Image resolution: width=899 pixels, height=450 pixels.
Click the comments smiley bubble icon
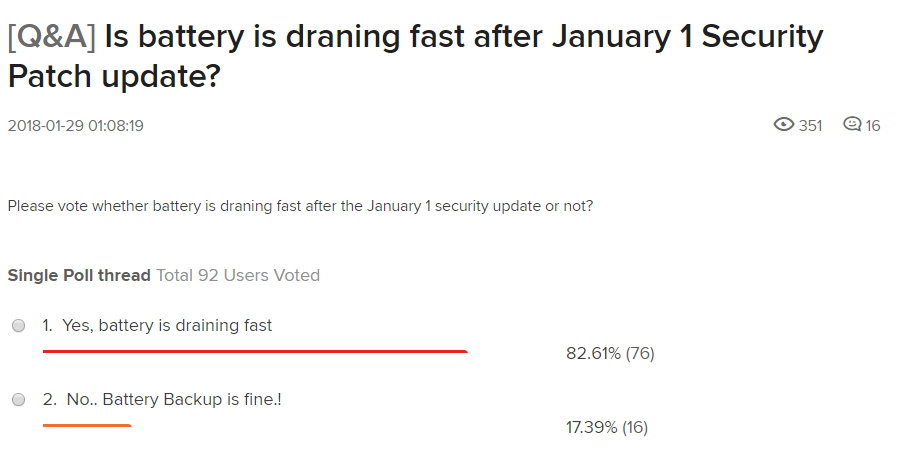852,124
